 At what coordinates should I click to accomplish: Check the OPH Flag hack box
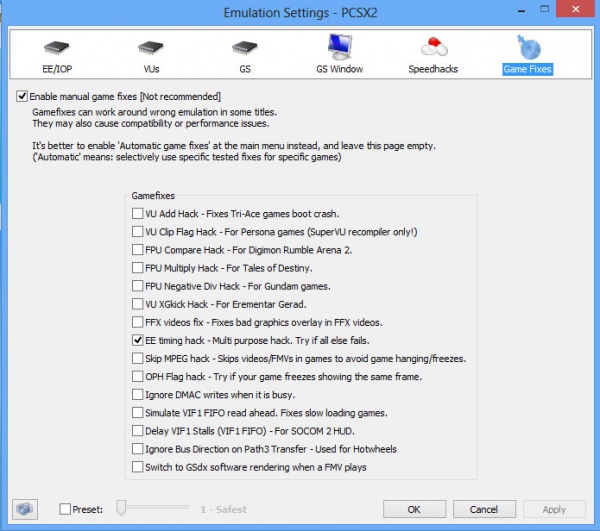pyautogui.click(x=137, y=376)
